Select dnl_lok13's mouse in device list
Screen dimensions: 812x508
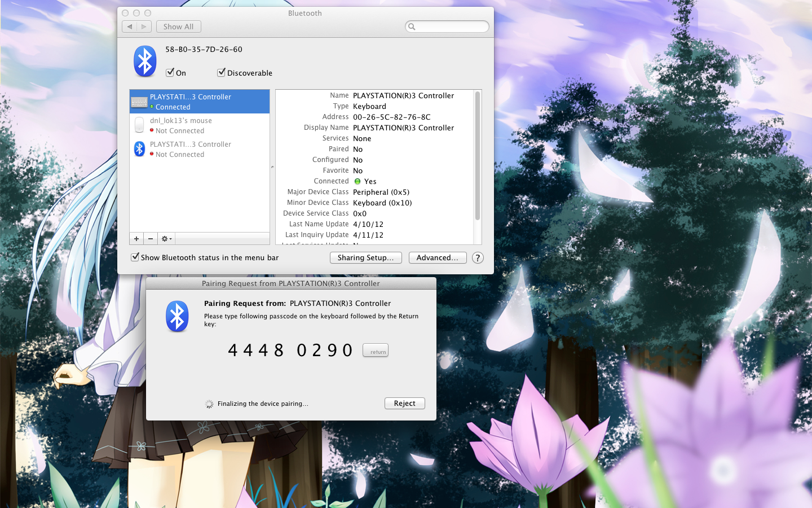200,125
